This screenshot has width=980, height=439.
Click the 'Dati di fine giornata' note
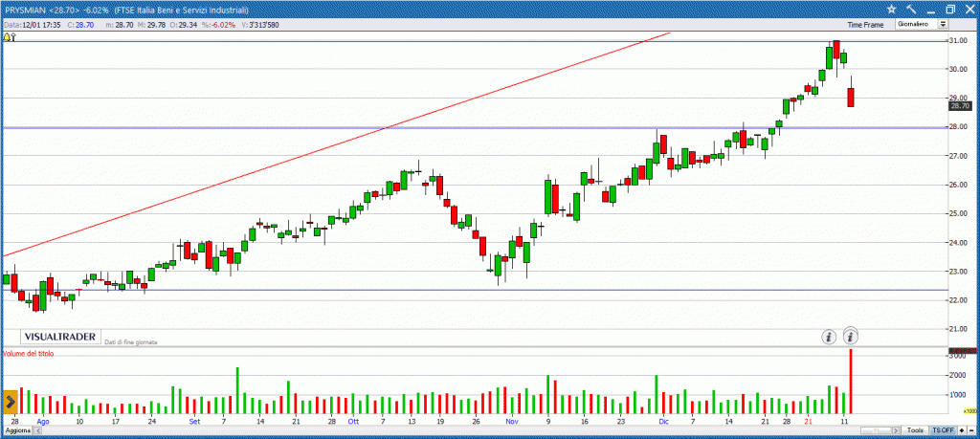pyautogui.click(x=131, y=342)
